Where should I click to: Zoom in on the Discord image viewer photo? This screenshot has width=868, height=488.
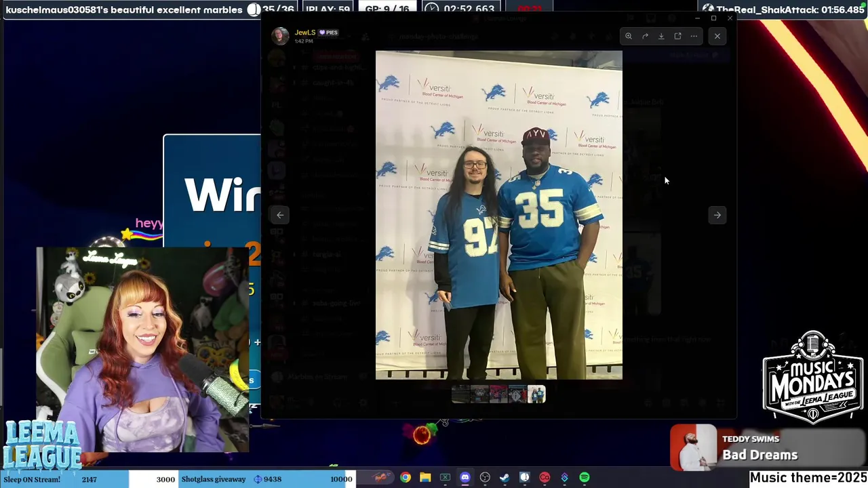[629, 36]
